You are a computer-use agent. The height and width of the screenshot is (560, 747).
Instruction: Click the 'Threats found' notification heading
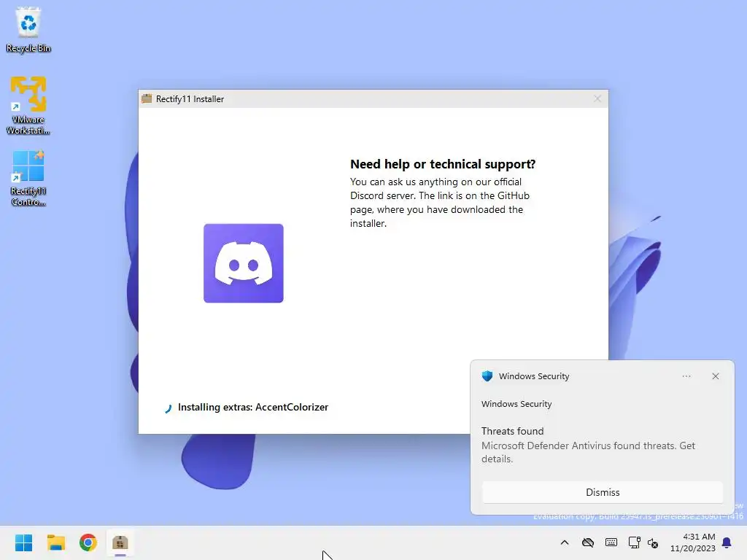pos(513,431)
